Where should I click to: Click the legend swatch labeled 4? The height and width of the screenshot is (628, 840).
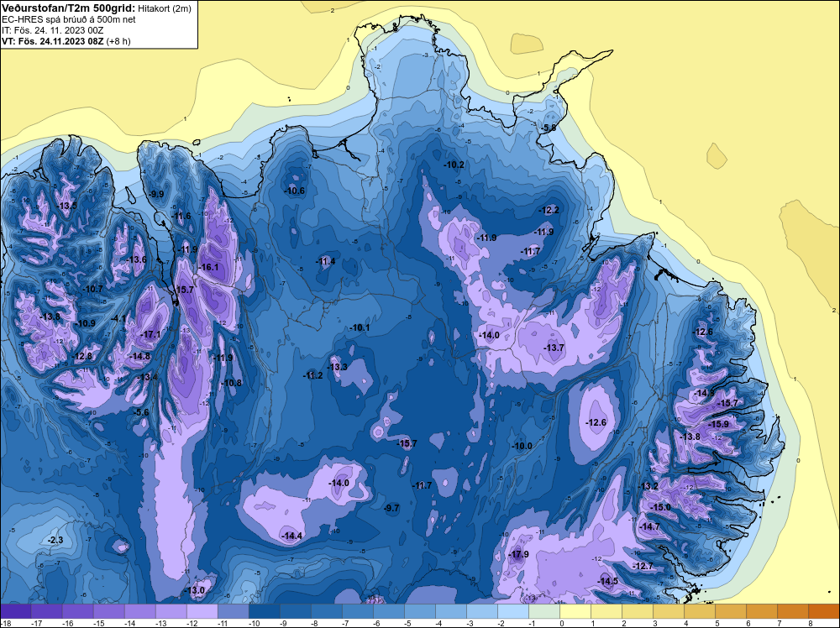(x=700, y=611)
